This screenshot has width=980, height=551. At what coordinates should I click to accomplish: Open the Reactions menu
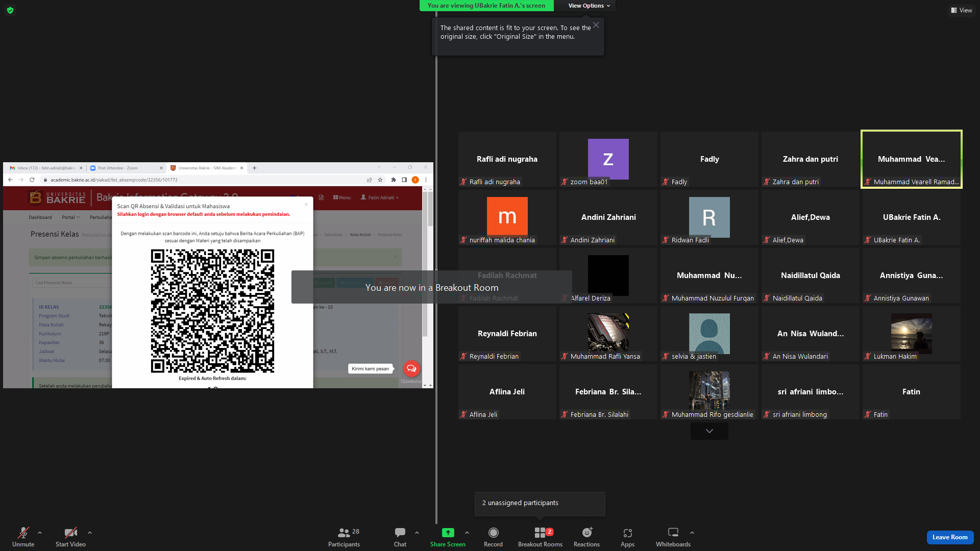pos(587,537)
